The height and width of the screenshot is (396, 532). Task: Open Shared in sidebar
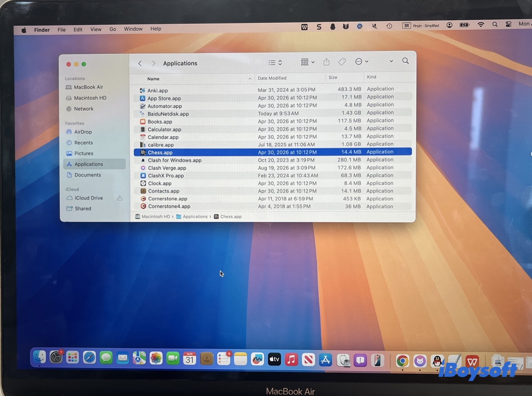(x=82, y=209)
